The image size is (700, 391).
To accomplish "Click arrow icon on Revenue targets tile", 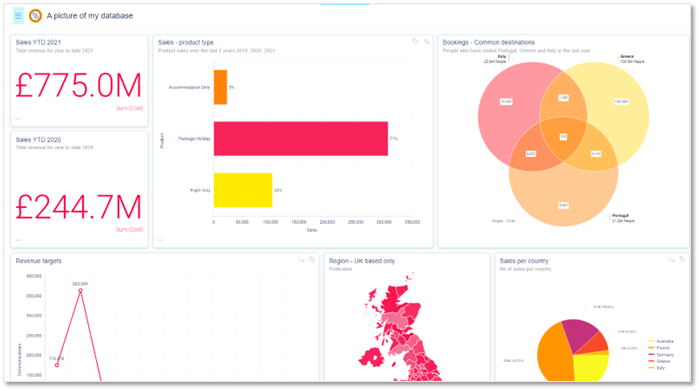I will coord(301,260).
